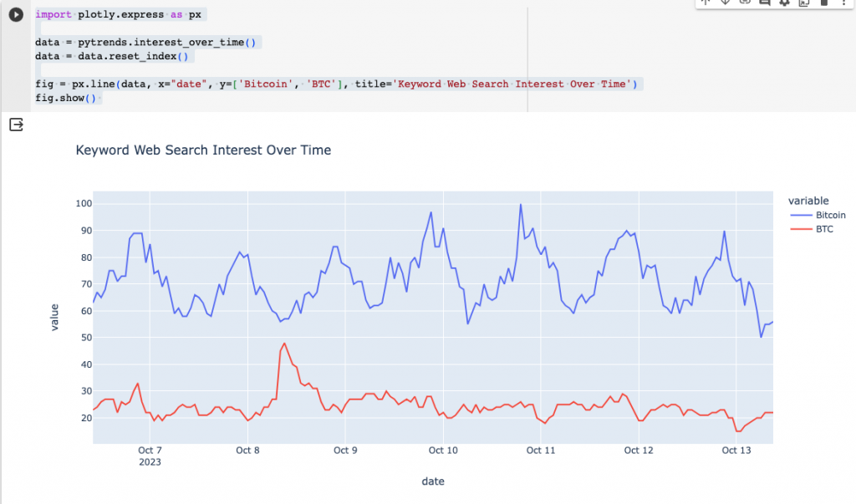The image size is (856, 504).
Task: Place the cursor in the fig.show() line
Action: click(x=65, y=99)
